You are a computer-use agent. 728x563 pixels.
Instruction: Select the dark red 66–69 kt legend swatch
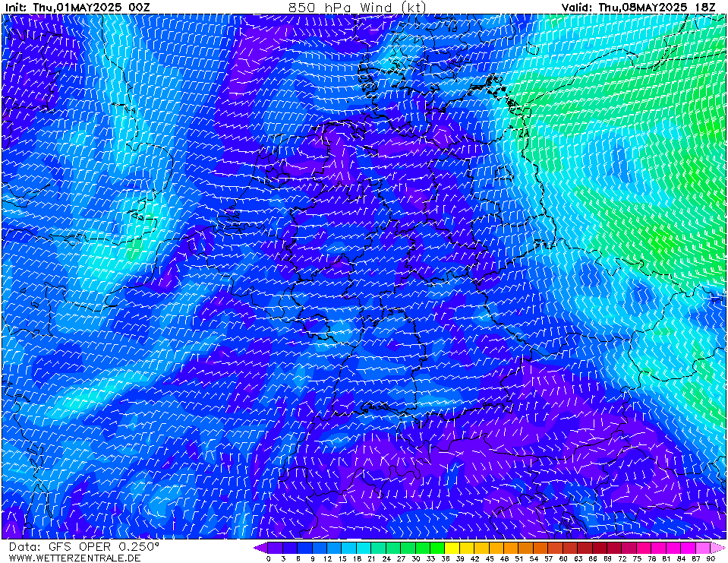point(600,548)
